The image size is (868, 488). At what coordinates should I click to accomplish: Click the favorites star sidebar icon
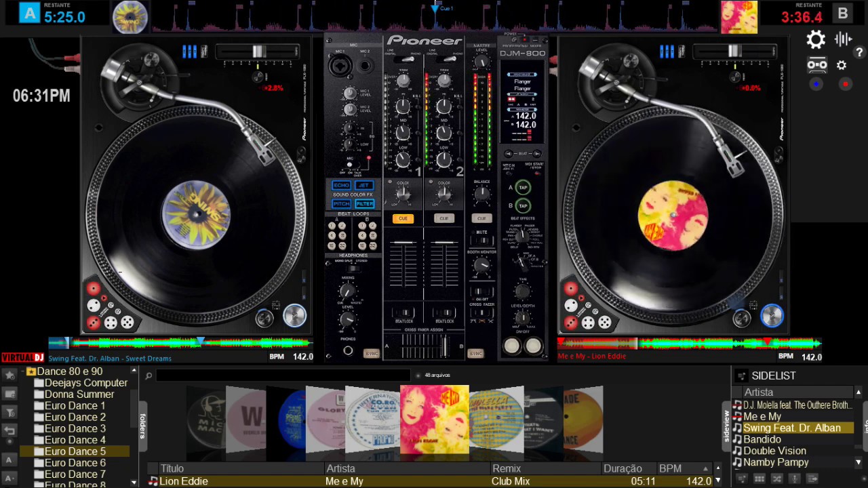click(x=9, y=375)
